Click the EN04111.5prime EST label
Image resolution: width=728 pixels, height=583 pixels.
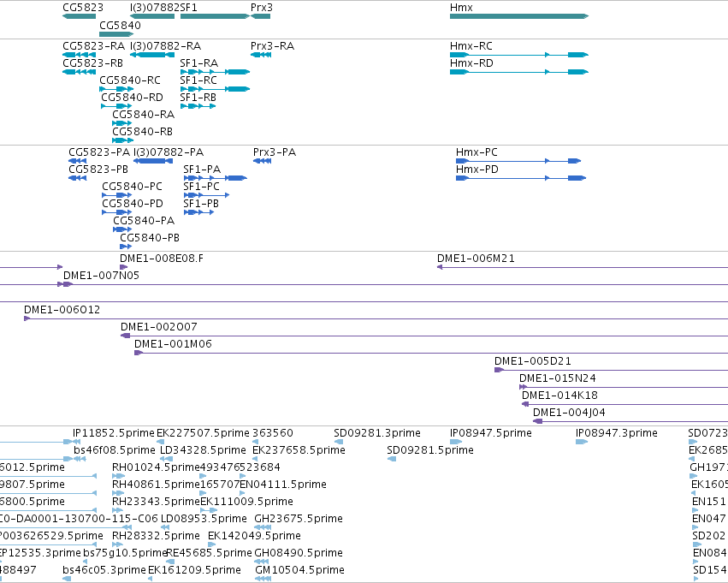(283, 485)
